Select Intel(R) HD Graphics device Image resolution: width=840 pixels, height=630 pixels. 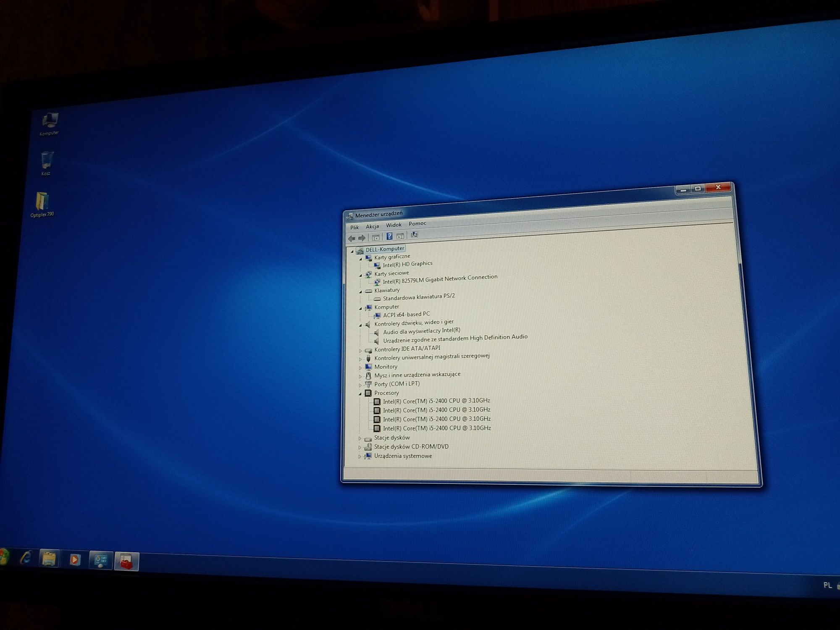click(x=407, y=264)
